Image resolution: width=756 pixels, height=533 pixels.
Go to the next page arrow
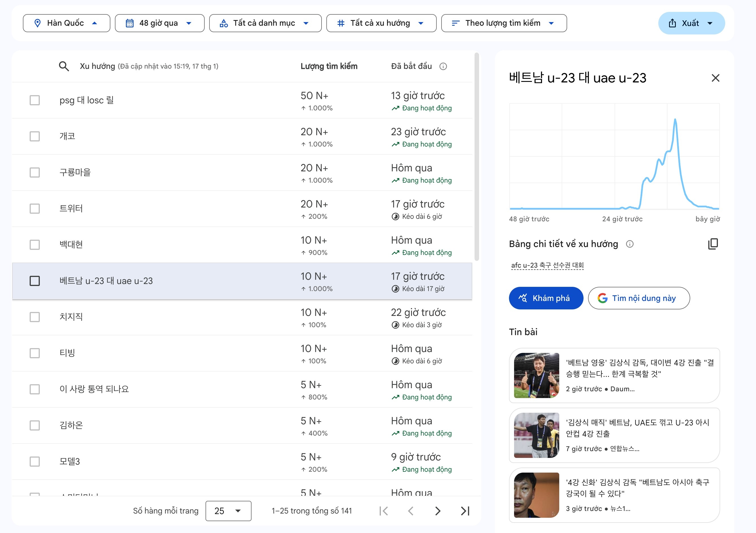tap(438, 511)
